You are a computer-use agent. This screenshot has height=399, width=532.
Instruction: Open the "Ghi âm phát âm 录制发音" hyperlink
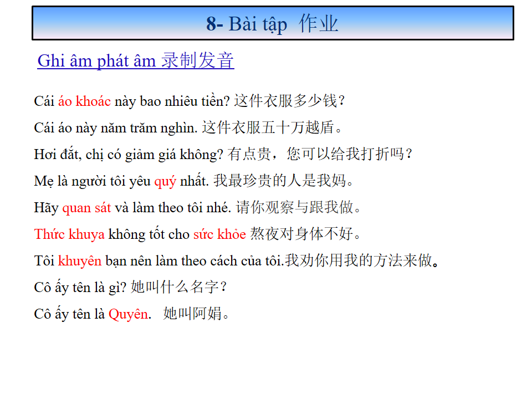[136, 60]
